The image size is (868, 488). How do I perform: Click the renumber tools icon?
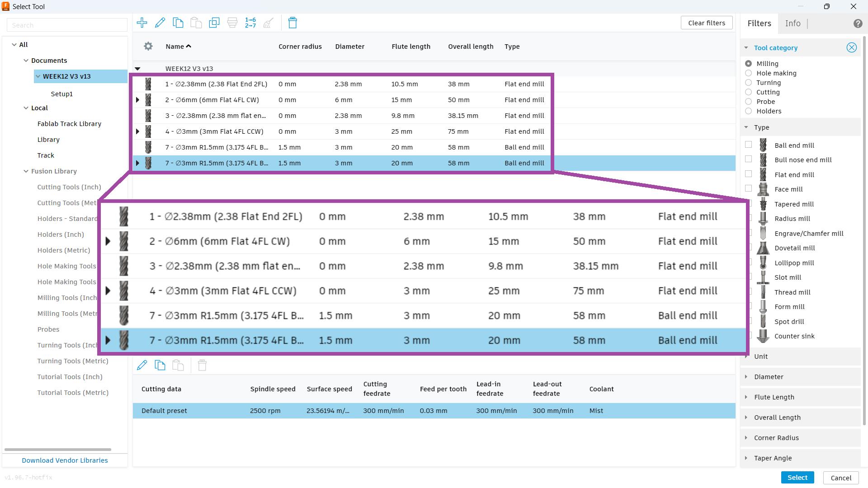[x=250, y=23]
